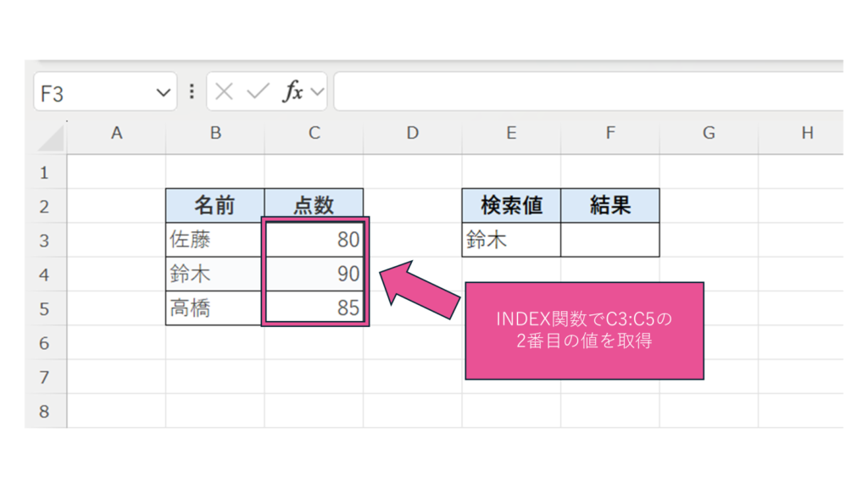Click the 名前 header cell
The height and width of the screenshot is (488, 868).
point(215,206)
